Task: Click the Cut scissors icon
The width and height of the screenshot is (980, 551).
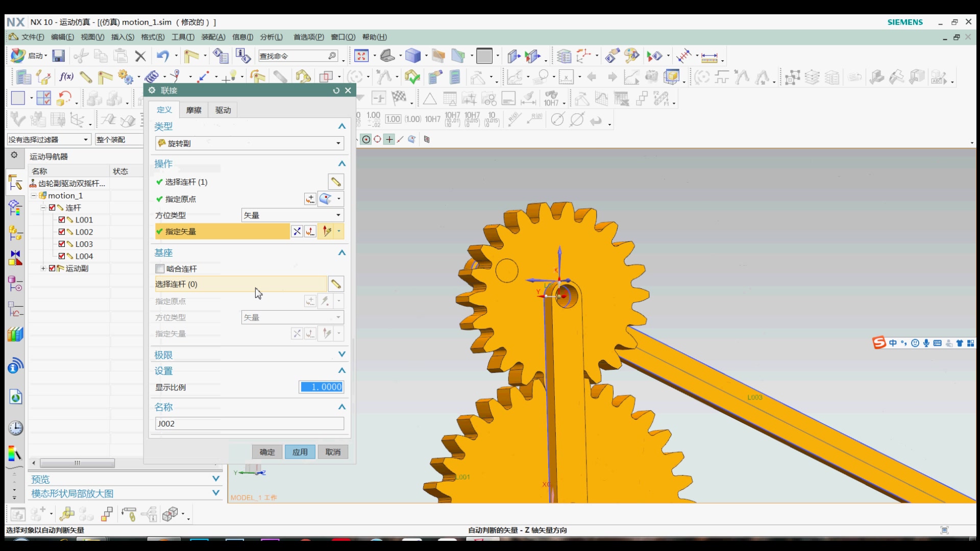Action: tap(81, 56)
